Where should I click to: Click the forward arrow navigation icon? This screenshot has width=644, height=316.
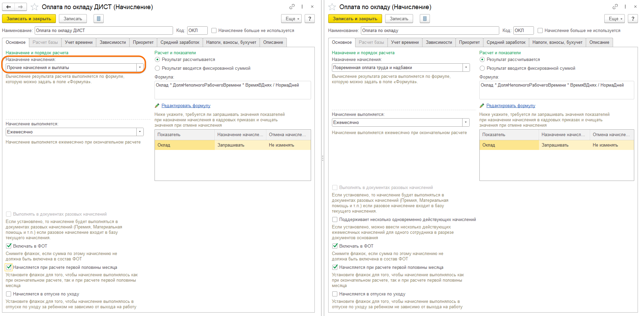(21, 7)
